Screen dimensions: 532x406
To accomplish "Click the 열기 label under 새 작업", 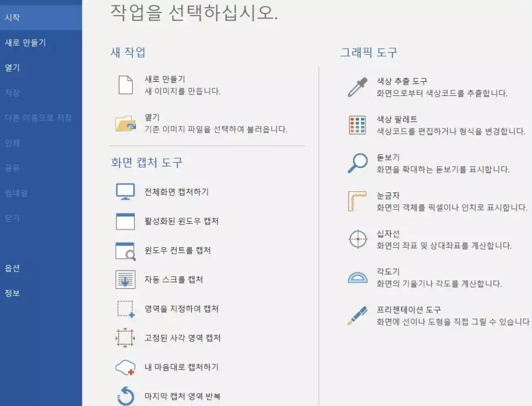I will (x=152, y=118).
